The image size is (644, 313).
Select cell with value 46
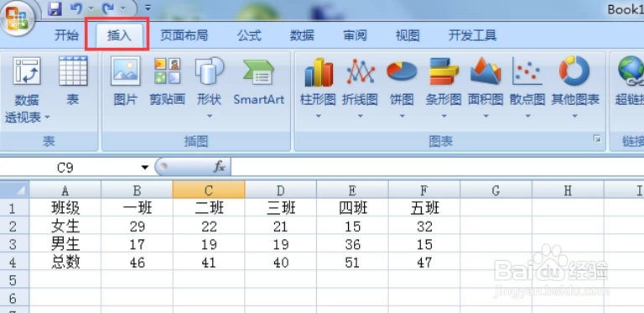coord(137,262)
